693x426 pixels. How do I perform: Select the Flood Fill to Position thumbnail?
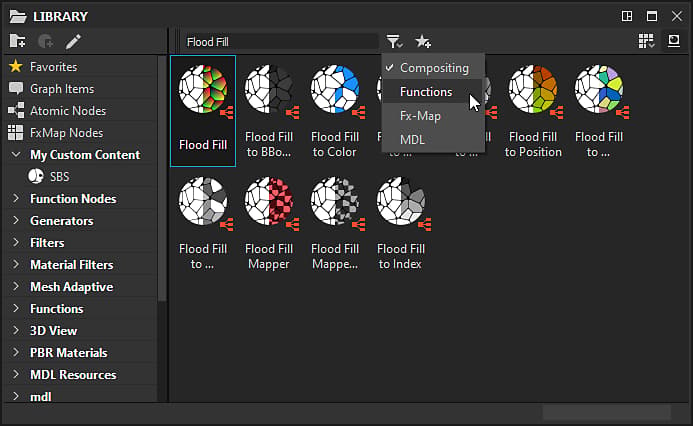533,112
